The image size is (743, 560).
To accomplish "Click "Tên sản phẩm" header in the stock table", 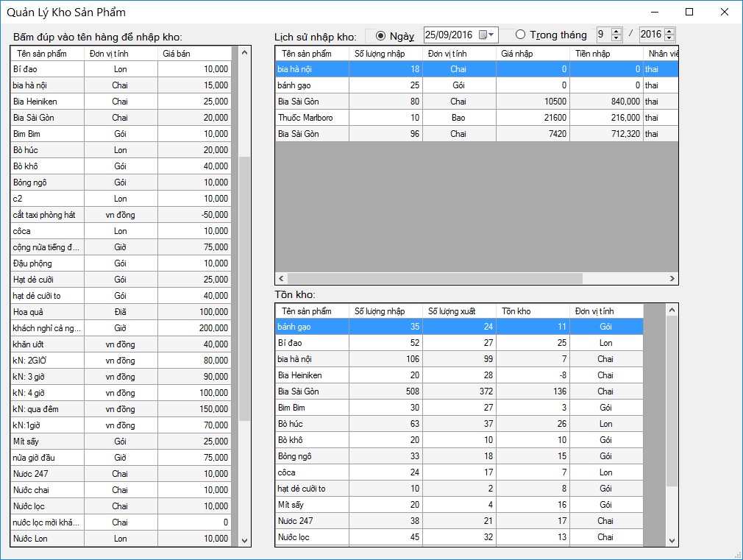I will pyautogui.click(x=312, y=311).
